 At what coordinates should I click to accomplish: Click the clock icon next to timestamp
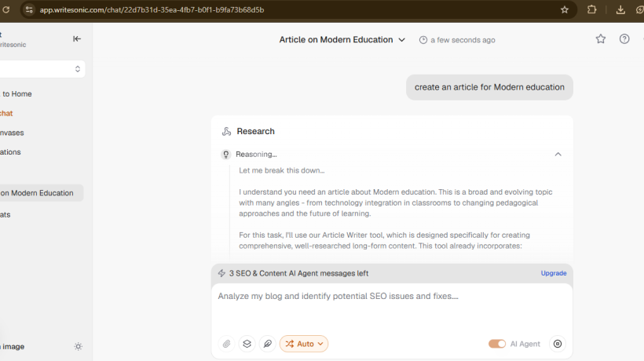point(423,40)
